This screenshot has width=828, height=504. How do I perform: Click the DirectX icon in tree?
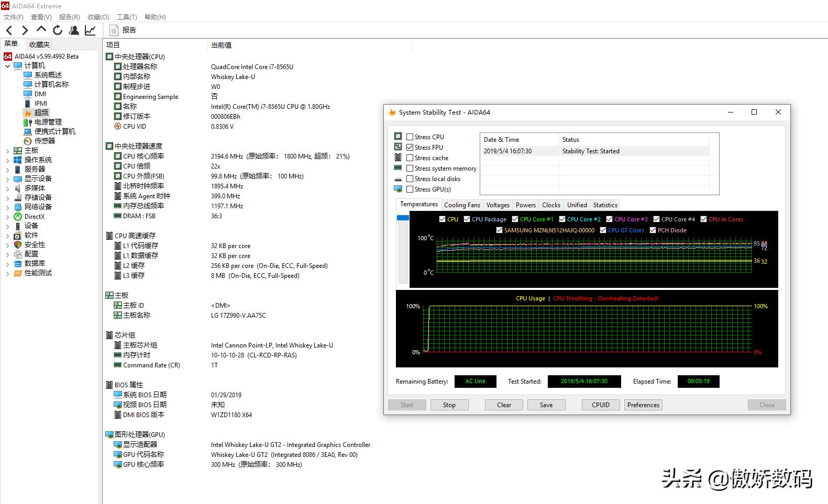point(18,216)
